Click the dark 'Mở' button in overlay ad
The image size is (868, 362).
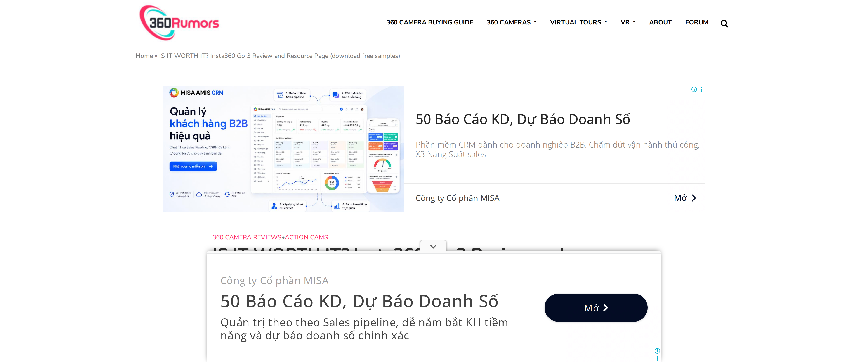pos(596,308)
